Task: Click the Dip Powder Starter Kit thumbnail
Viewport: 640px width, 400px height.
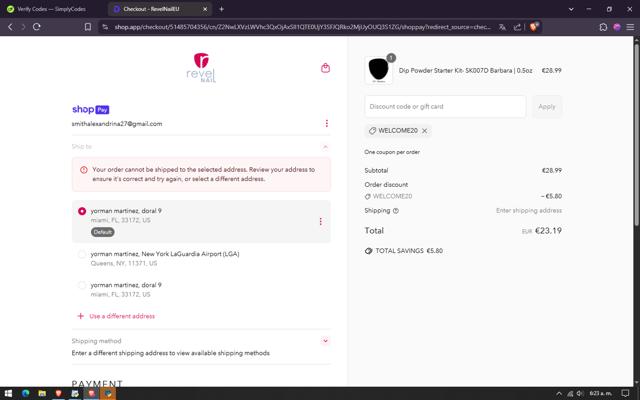Action: tap(379, 70)
